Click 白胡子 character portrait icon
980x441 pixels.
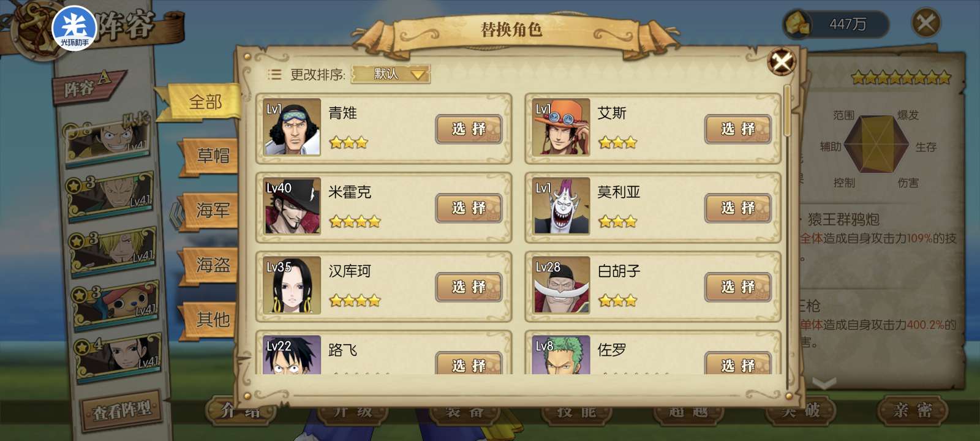560,285
